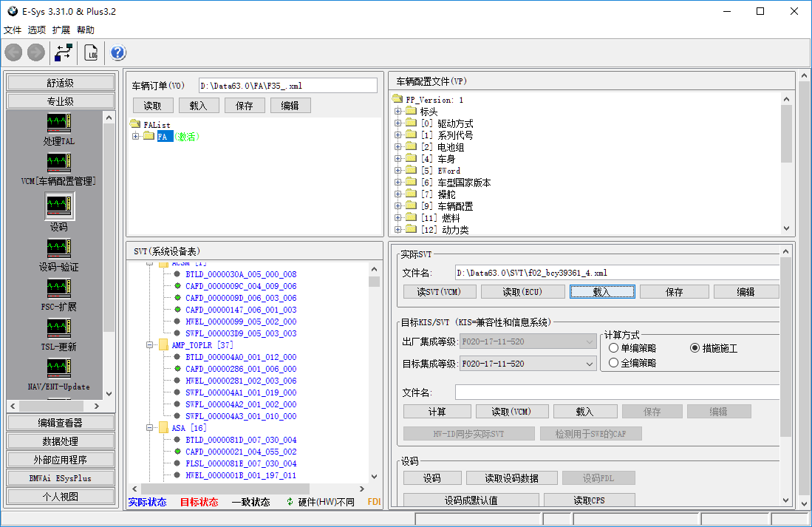The width and height of the screenshot is (812, 527).
Task: Click the AMP_TOPLR [37] folder icon
Action: 163,344
